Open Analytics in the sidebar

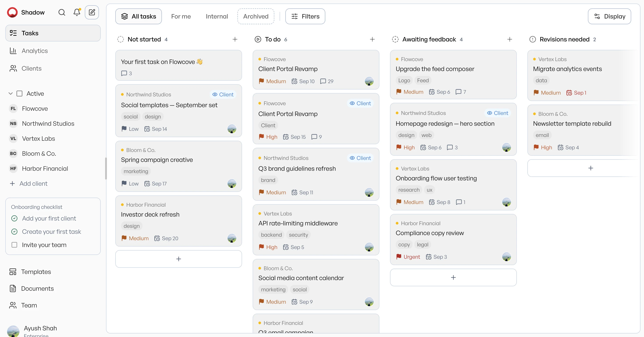[53, 51]
